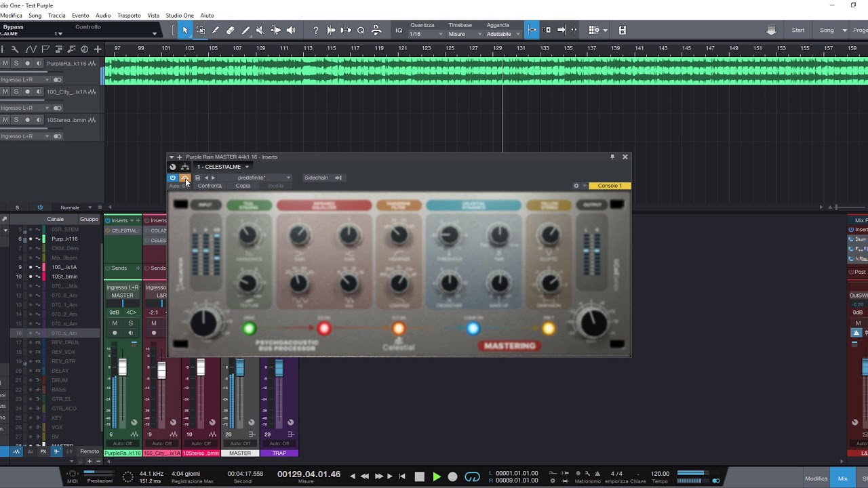This screenshot has height=488, width=868.
Task: Open the Studio One menu
Action: coord(180,15)
